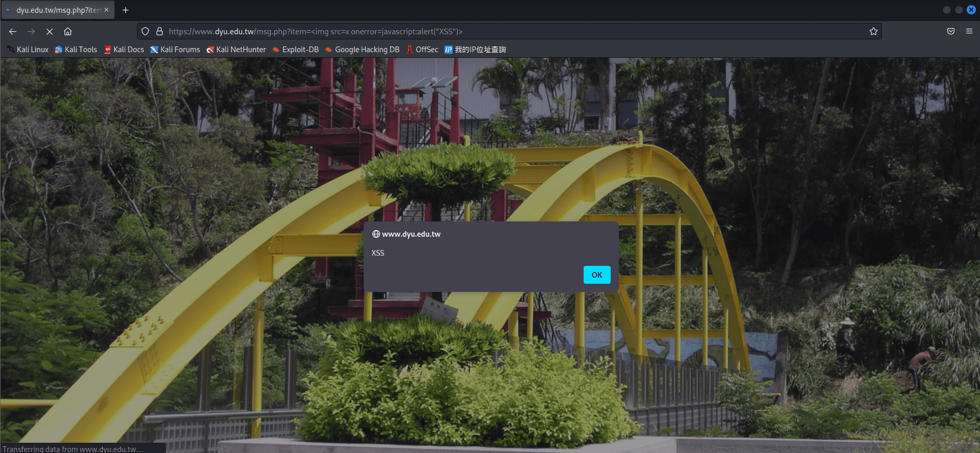Go back to the previous page
The image size is (980, 453).
click(13, 32)
